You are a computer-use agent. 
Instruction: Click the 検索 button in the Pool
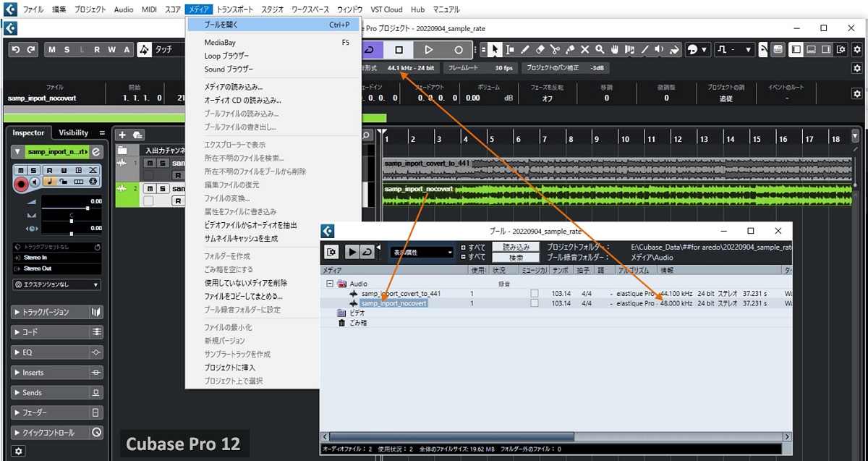(516, 257)
